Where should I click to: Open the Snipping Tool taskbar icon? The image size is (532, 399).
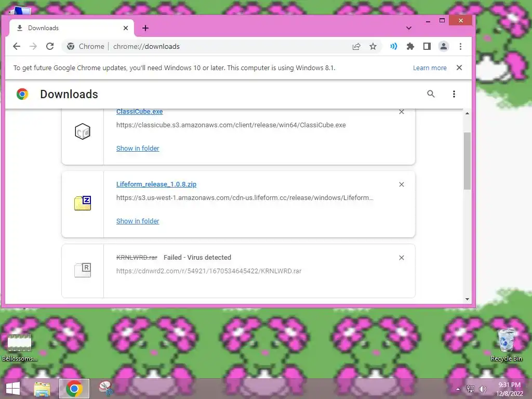106,389
